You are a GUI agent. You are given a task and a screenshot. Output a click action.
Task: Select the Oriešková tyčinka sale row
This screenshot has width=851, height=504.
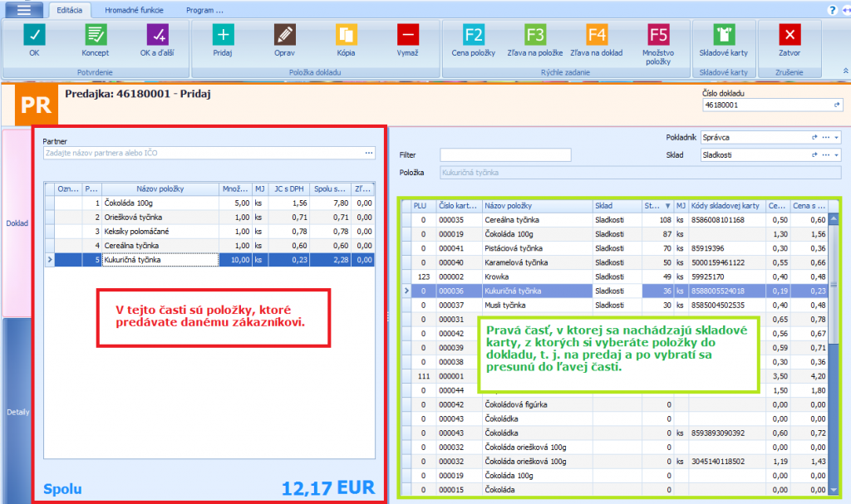coord(209,217)
